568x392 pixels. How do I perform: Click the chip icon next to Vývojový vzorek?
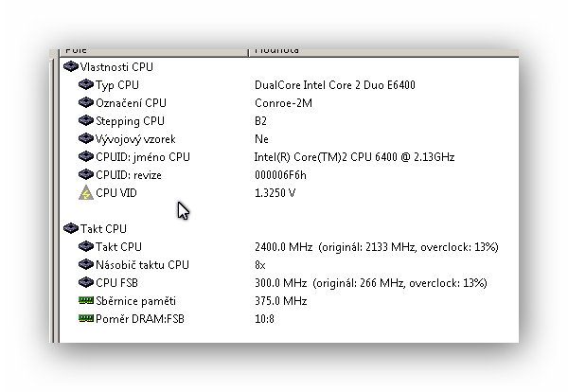86,138
